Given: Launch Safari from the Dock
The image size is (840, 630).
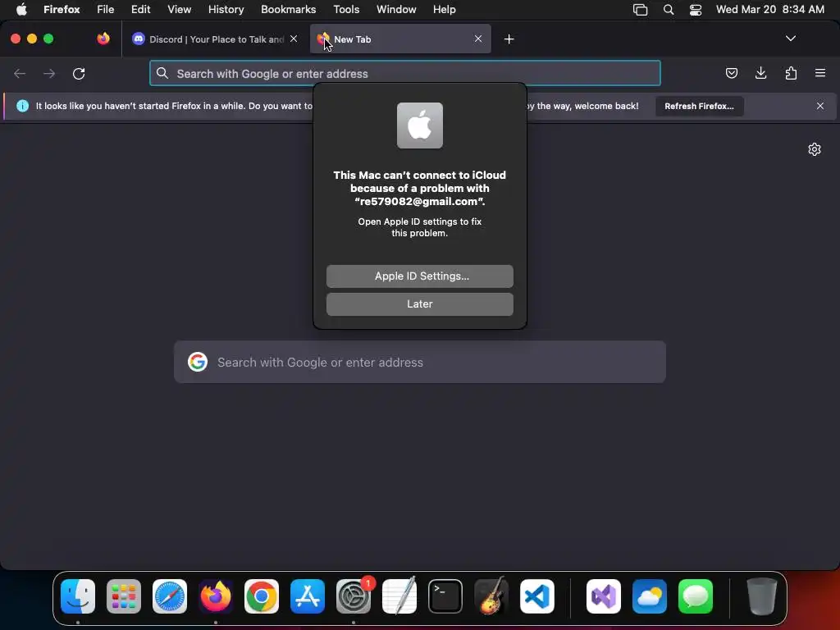Looking at the screenshot, I should click(x=170, y=596).
